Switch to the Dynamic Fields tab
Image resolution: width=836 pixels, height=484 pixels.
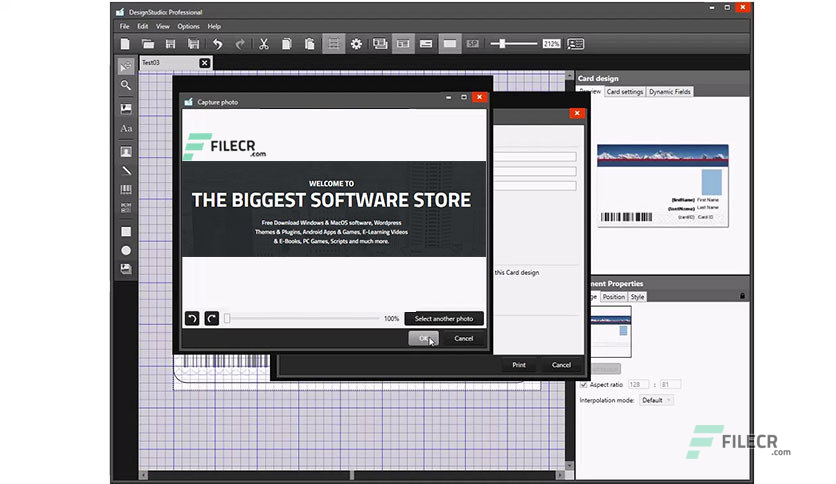tap(670, 92)
